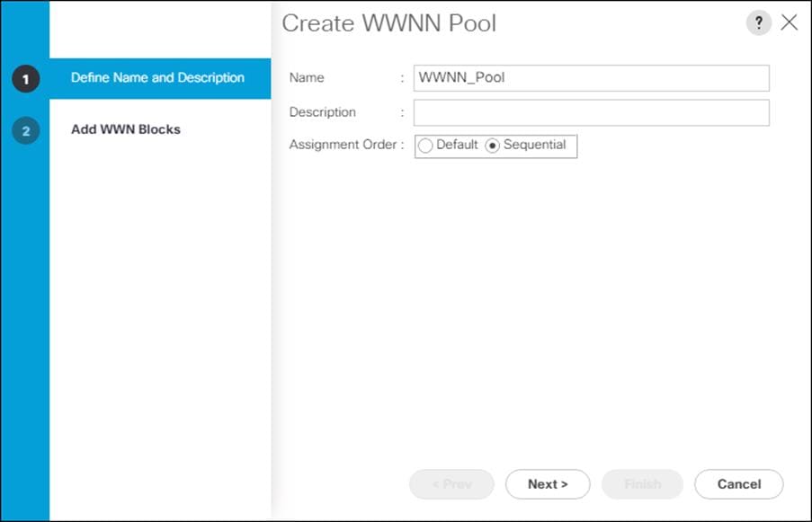The height and width of the screenshot is (522, 812).
Task: Click the greyed-out Finish button
Action: 642,484
